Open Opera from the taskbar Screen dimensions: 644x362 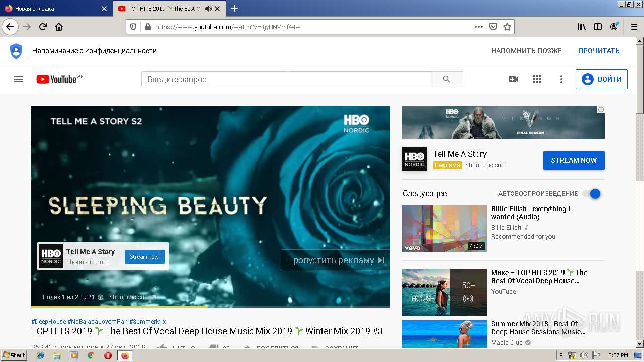click(x=108, y=355)
